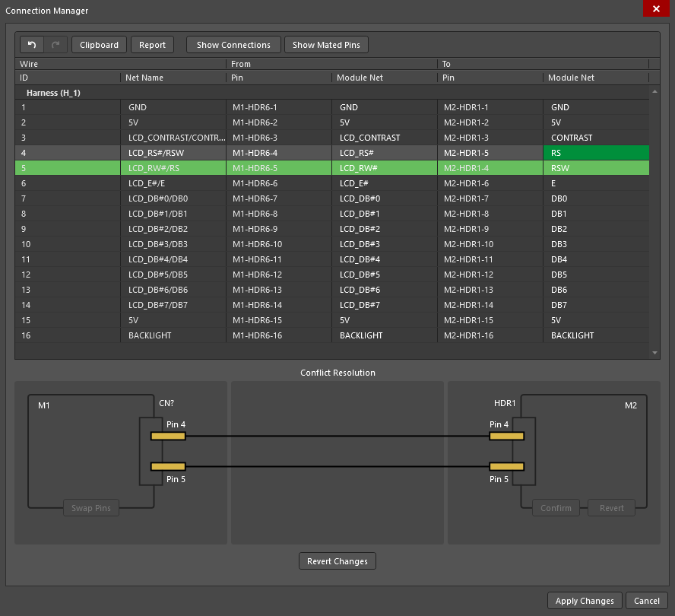675x616 pixels.
Task: Close the Connection Manager dialog
Action: pyautogui.click(x=655, y=10)
